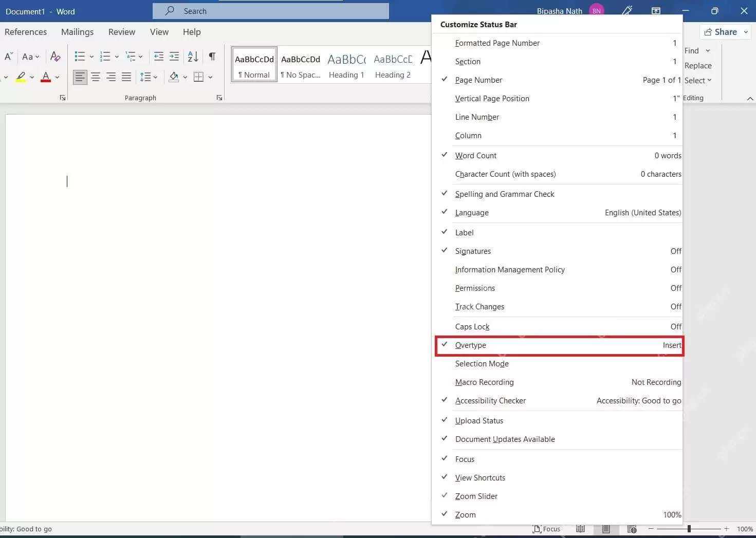Apply red font color
The width and height of the screenshot is (756, 538).
46,77
